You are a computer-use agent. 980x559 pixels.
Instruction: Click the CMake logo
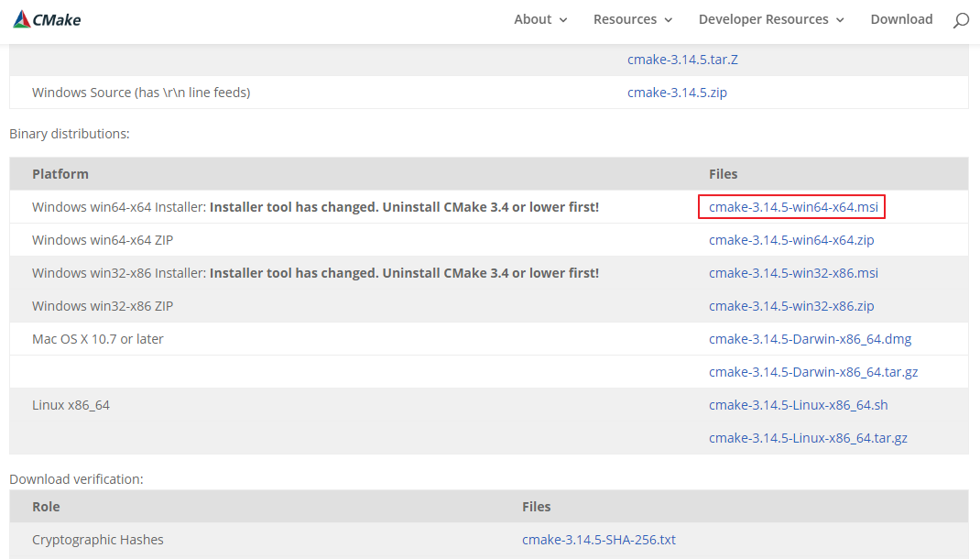tap(47, 19)
